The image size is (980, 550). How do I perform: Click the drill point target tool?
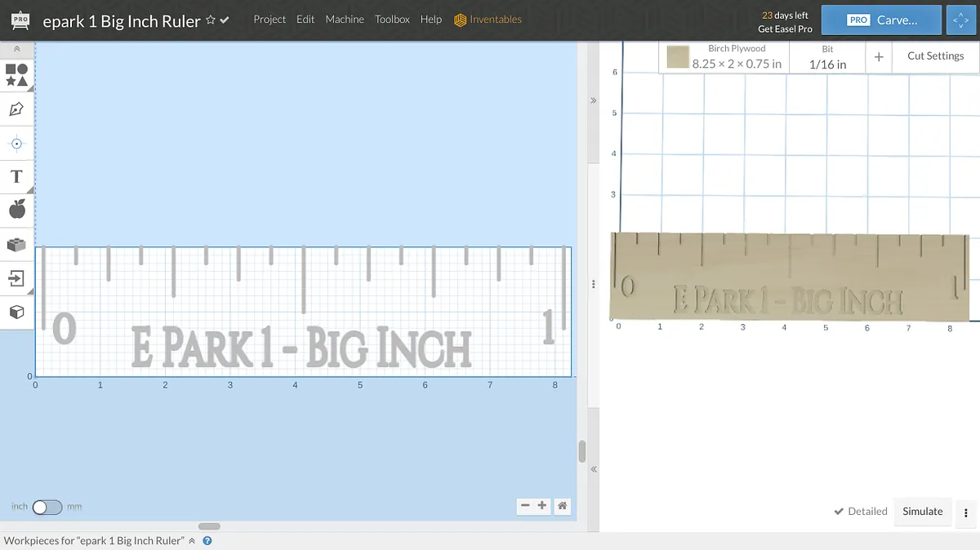point(16,144)
